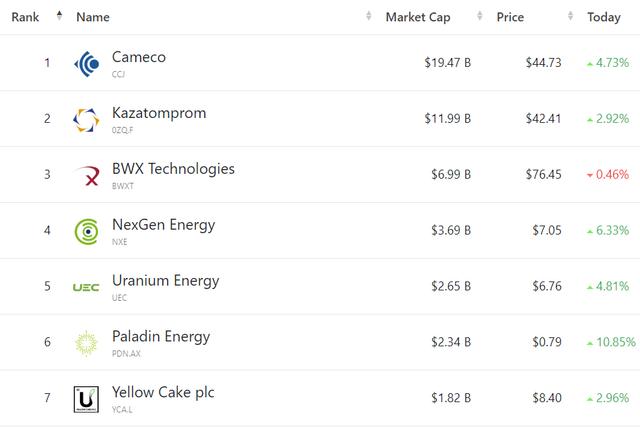Open the Kazatomprom company page
This screenshot has width=640, height=427.
pos(159,113)
